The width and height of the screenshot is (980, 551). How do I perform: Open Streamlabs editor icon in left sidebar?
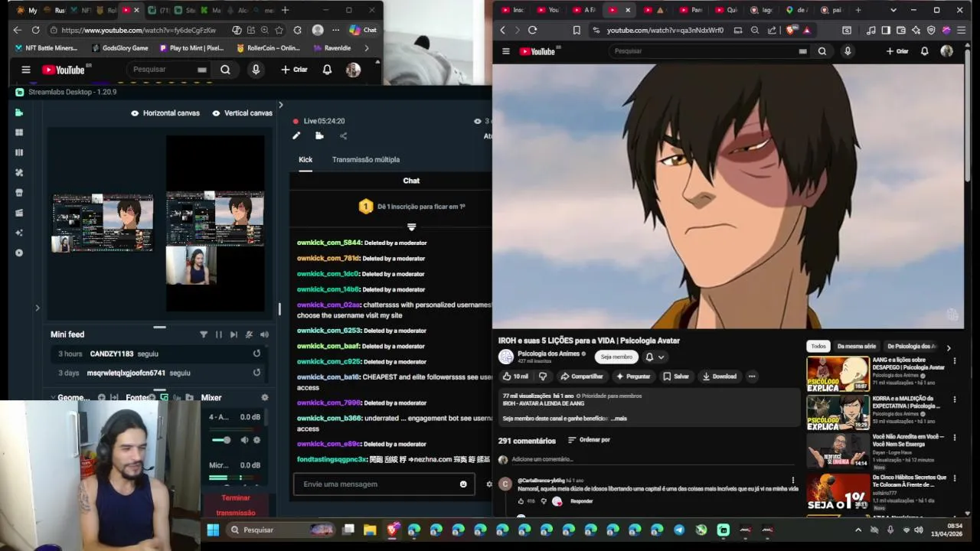click(x=19, y=112)
